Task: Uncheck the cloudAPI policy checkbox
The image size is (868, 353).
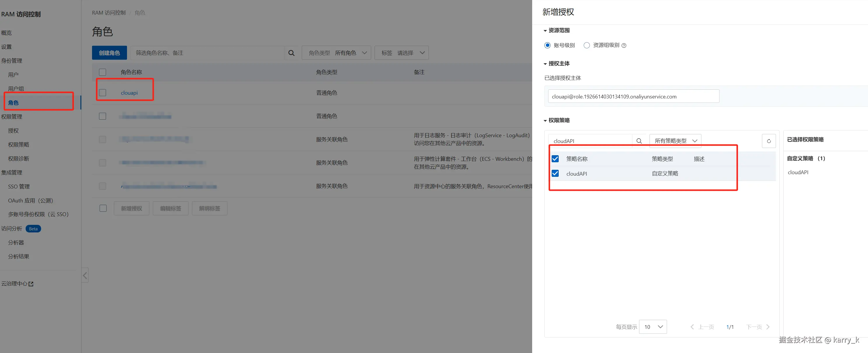Action: (555, 174)
